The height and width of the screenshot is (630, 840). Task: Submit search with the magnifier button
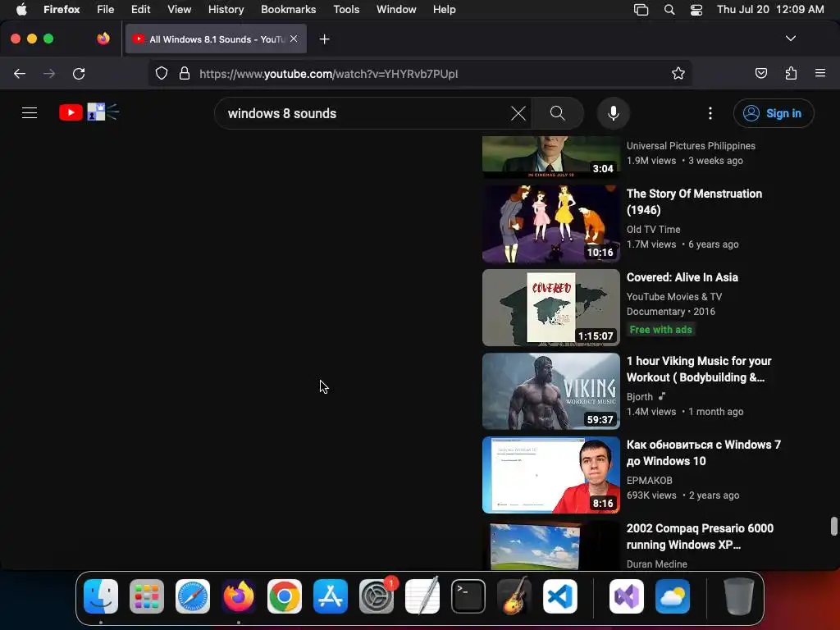tap(558, 113)
